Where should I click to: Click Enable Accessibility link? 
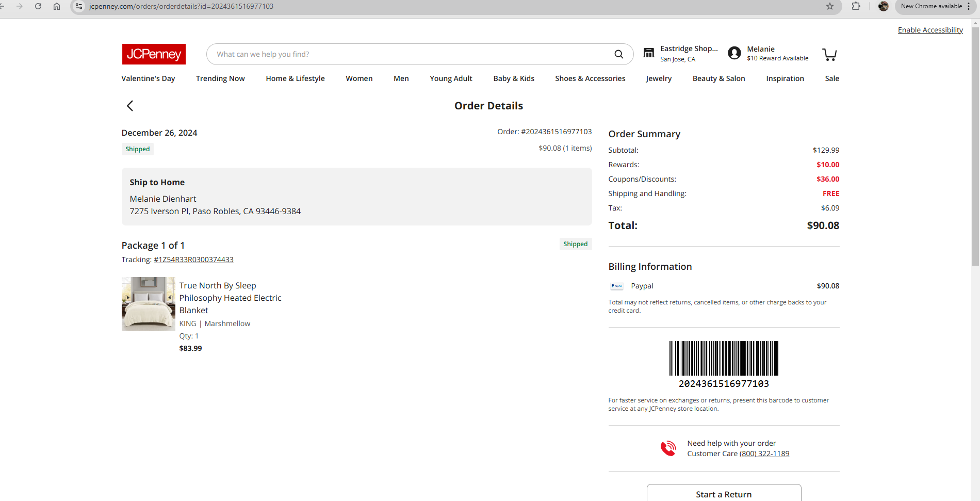[930, 30]
